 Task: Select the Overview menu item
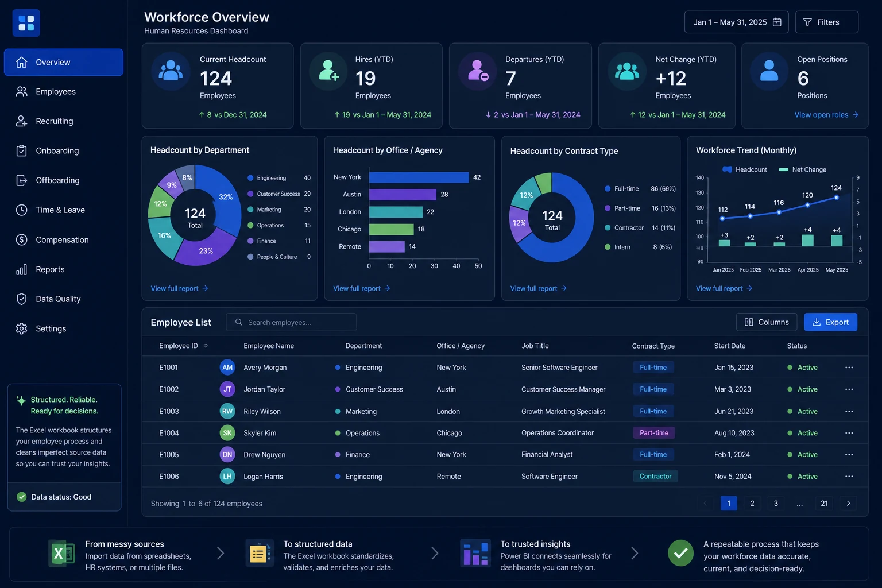(x=64, y=62)
